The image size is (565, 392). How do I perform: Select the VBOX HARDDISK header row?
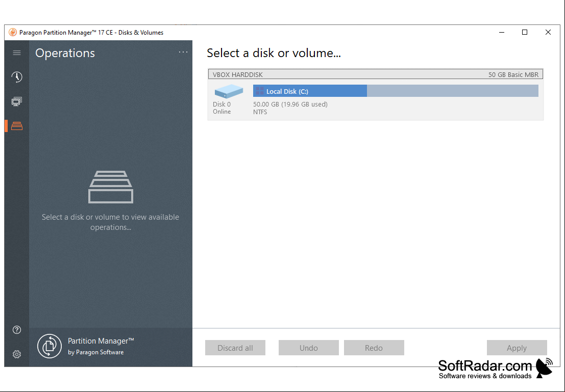pyautogui.click(x=376, y=74)
